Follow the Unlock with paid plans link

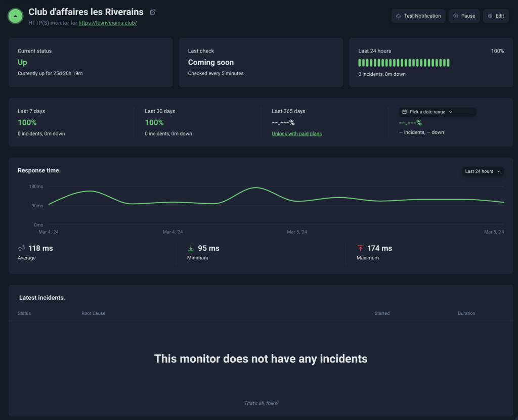click(296, 133)
